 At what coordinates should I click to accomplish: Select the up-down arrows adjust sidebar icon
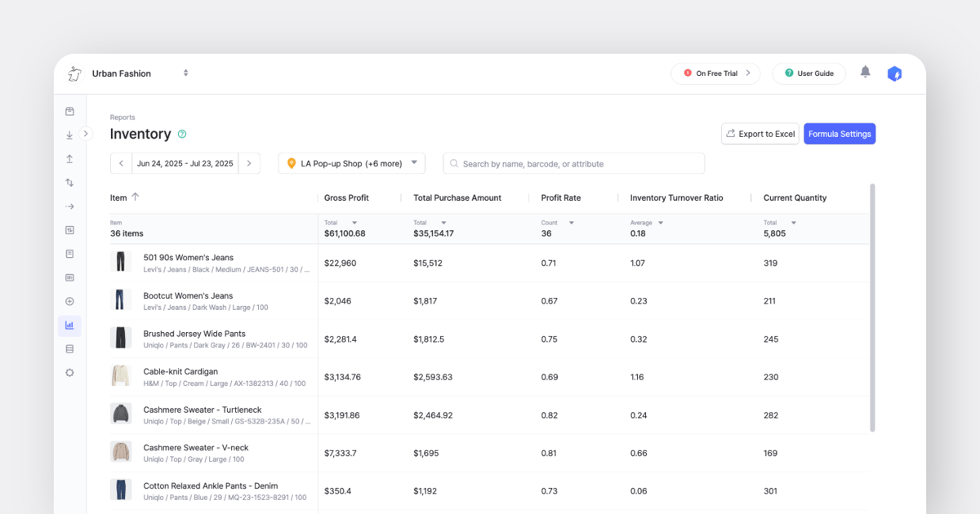69,183
